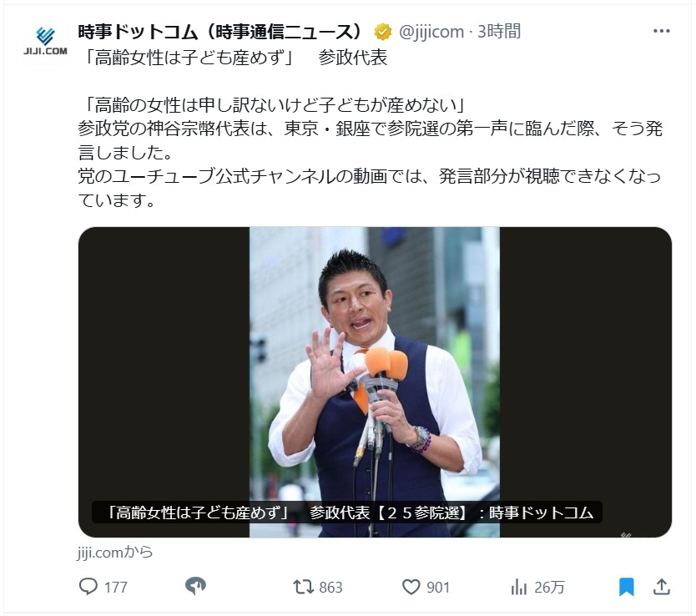Click the Grok explain-post icon
The height and width of the screenshot is (616, 696).
click(195, 586)
